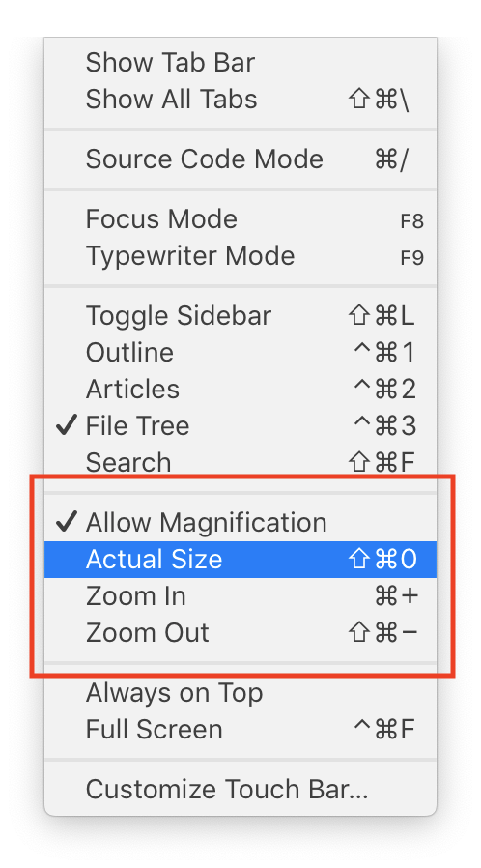Activate Typewriter Mode
This screenshot has width=481, height=868.
click(x=240, y=256)
